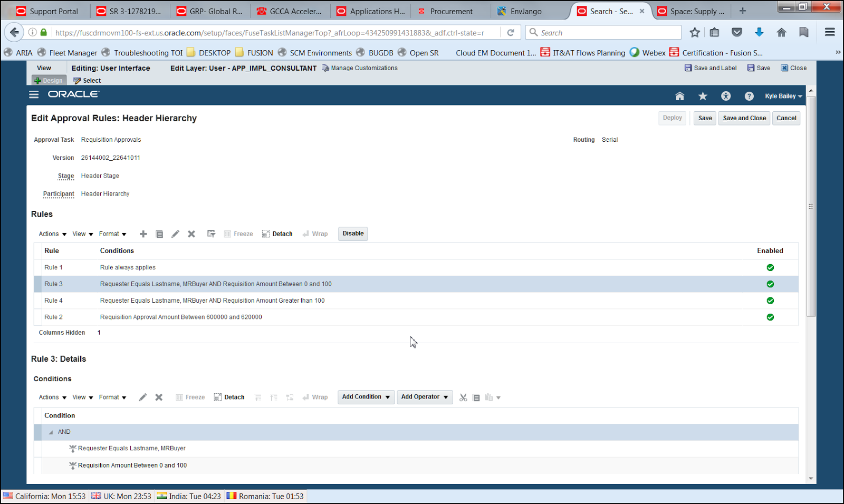Disable the selected Rule 3

[352, 233]
